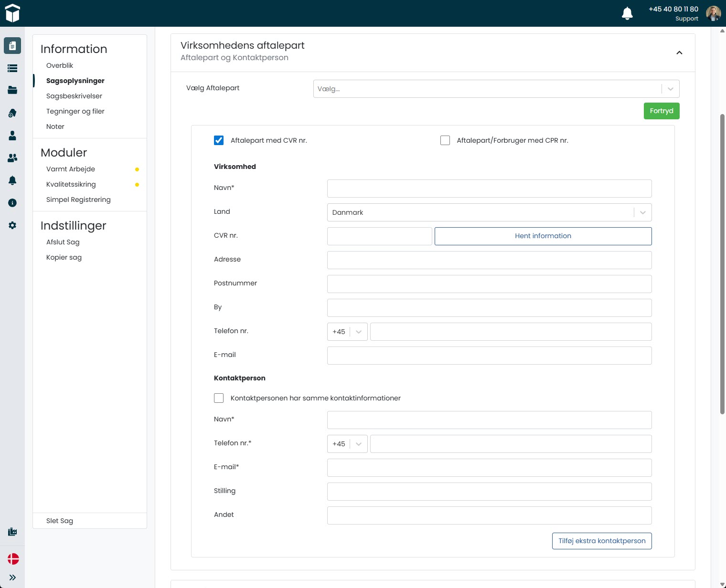Click the green Fortryd button
726x588 pixels.
(661, 111)
